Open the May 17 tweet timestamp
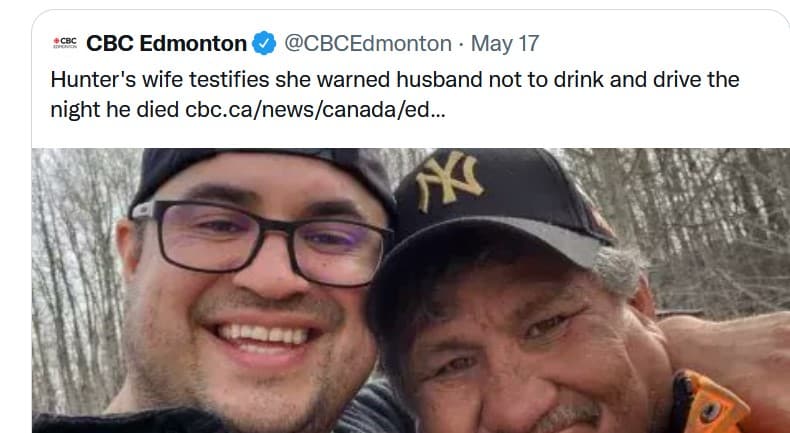This screenshot has height=433, width=790. [505, 44]
